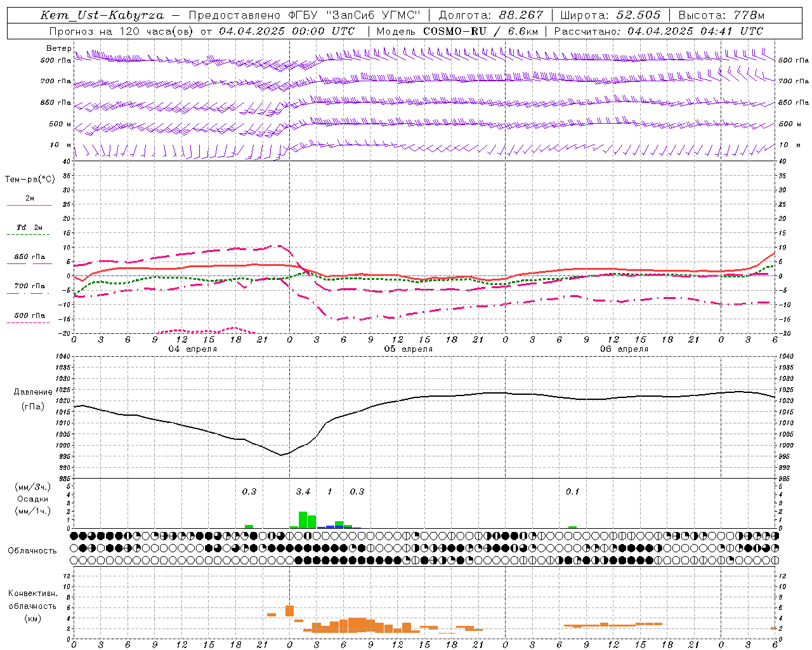Click the date label 04 апреля
Screen dimensions: 812x650
pyautogui.click(x=192, y=348)
